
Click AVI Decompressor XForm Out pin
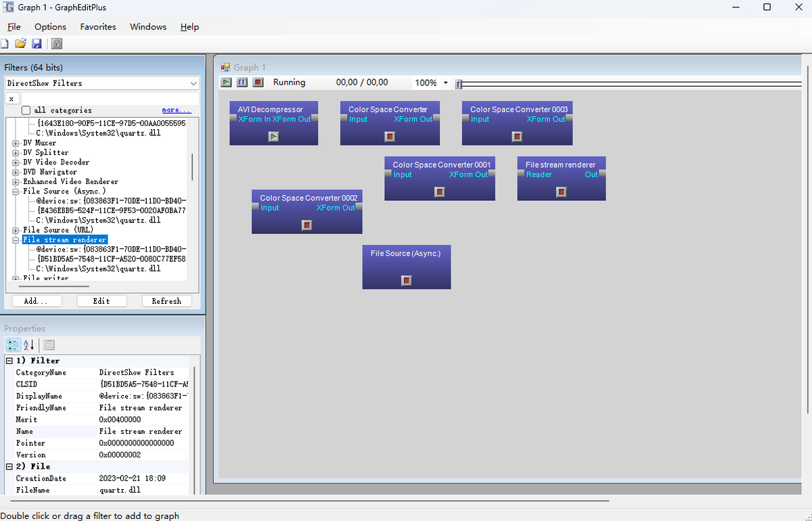tap(314, 118)
